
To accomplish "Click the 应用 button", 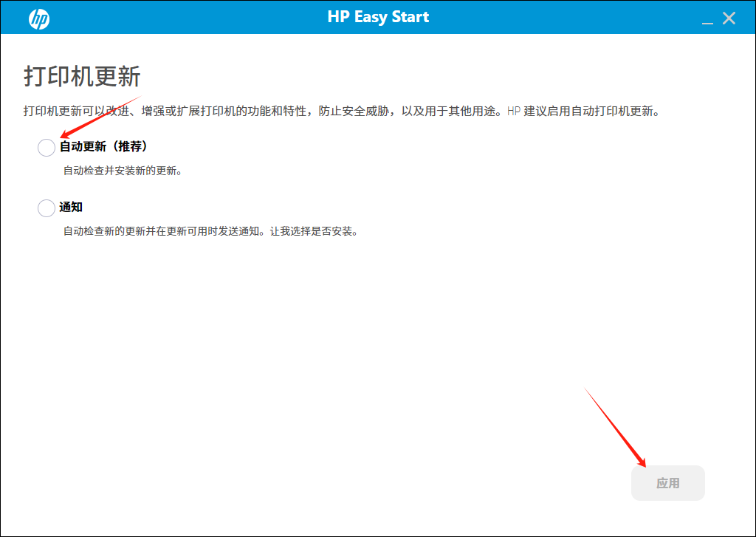I will (x=667, y=483).
